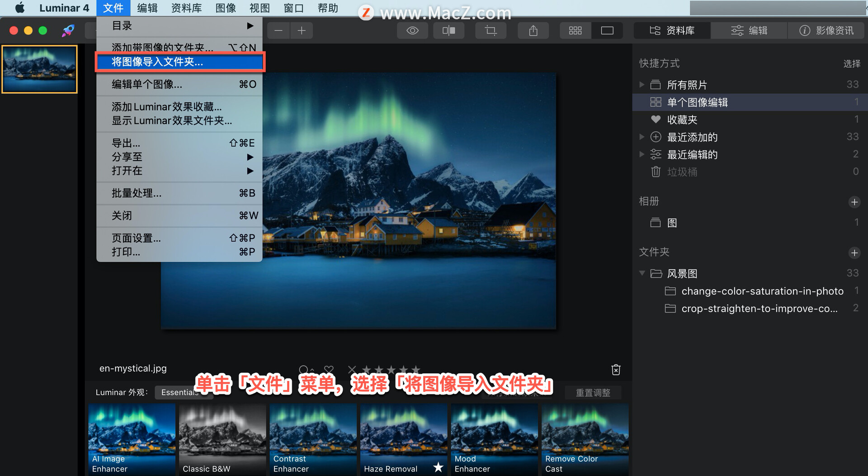Click the rocket icon near the window controls
The width and height of the screenshot is (868, 476).
pos(68,30)
